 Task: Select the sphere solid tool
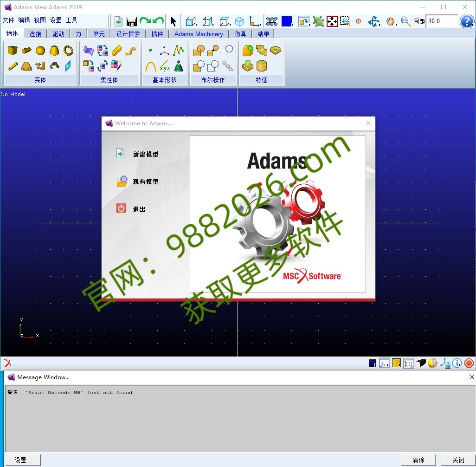tap(40, 51)
